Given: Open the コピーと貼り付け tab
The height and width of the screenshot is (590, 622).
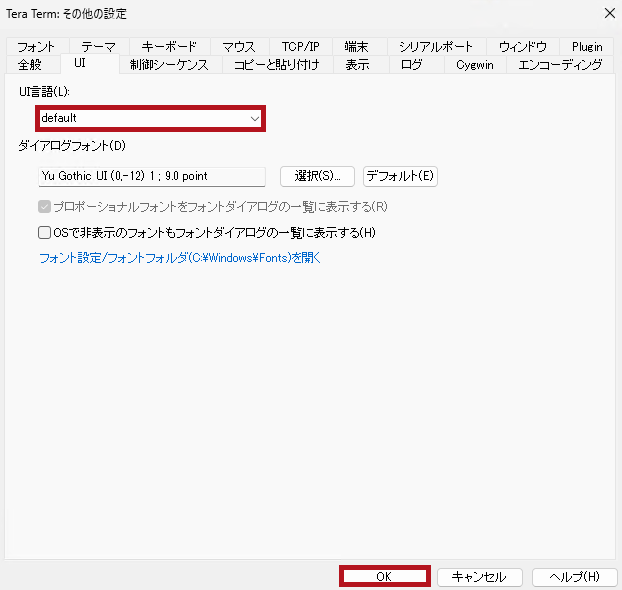Looking at the screenshot, I should tap(277, 65).
